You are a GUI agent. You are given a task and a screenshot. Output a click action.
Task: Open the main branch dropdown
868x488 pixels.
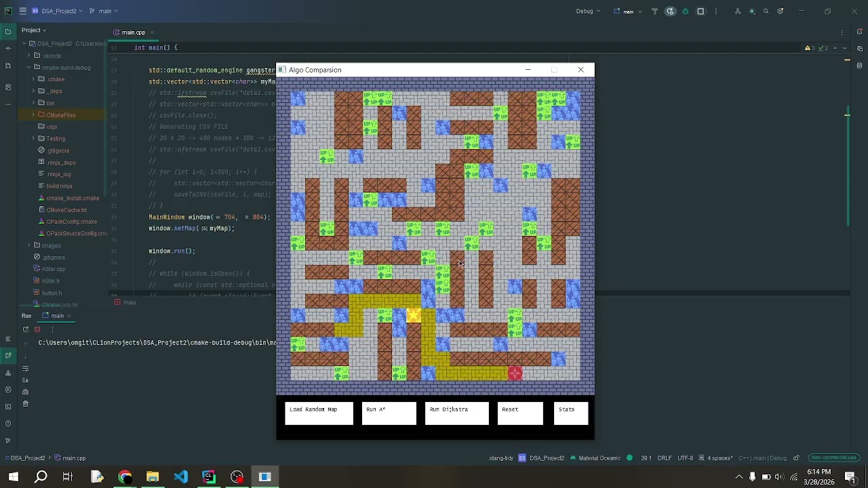tap(104, 11)
